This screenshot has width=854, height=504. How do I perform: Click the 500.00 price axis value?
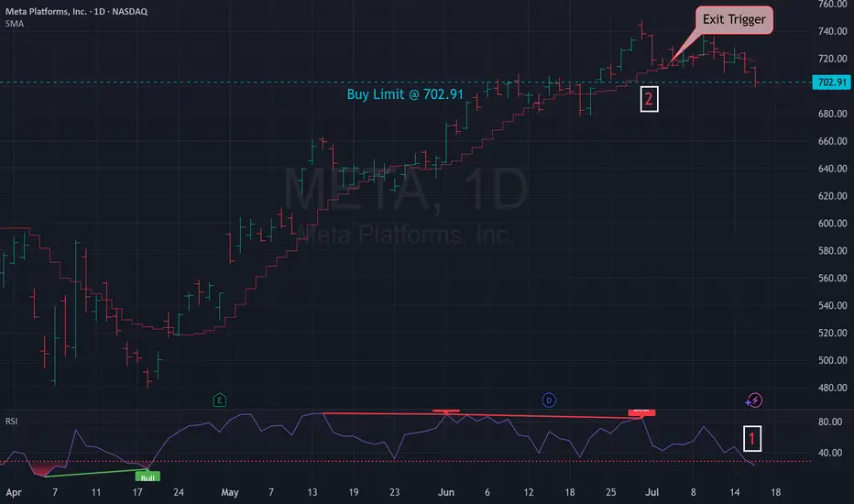click(x=833, y=360)
